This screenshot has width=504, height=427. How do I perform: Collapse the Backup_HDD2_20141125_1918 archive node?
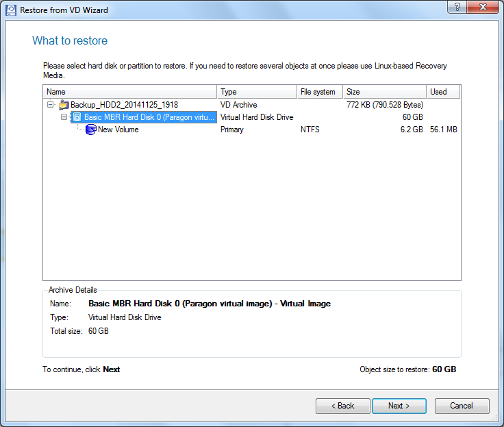50,105
